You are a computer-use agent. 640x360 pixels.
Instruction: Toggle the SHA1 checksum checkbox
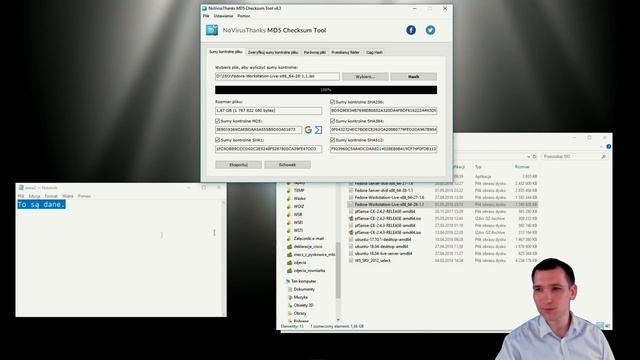point(218,140)
